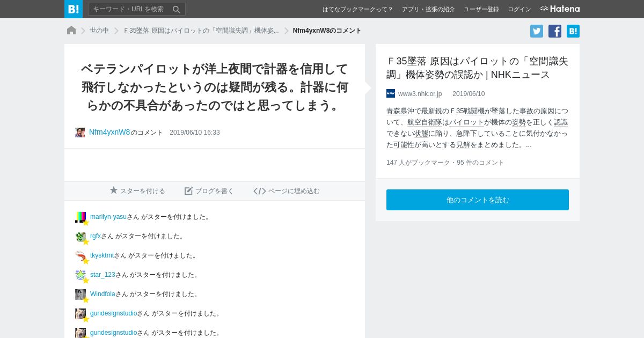Open Nfm4yxnW8 avatar image

(80, 133)
